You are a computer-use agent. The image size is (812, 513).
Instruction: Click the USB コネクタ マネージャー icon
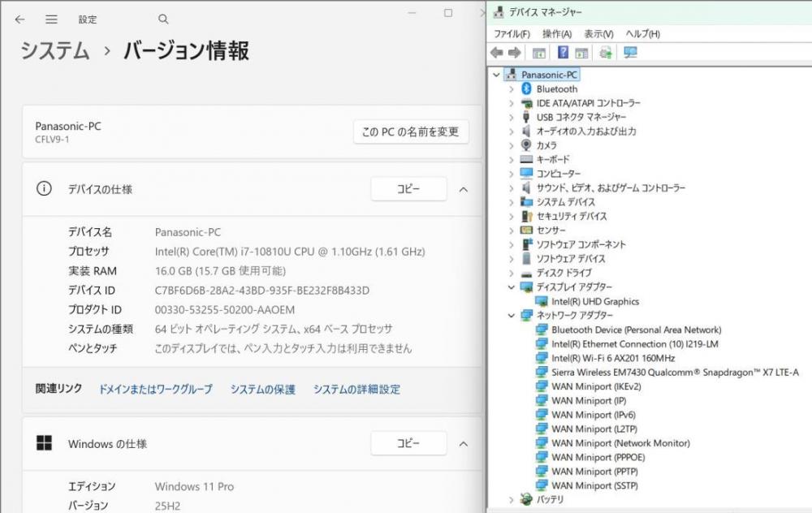527,117
